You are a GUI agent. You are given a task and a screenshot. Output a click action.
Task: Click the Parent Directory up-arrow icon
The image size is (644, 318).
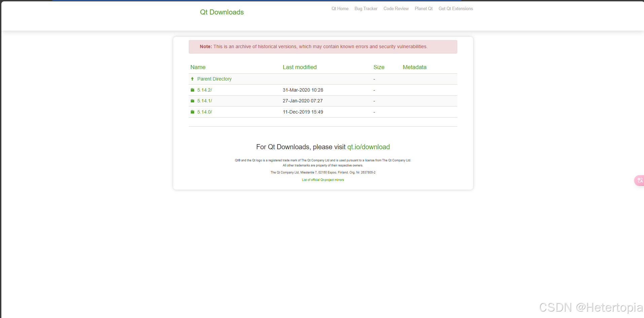click(x=192, y=79)
